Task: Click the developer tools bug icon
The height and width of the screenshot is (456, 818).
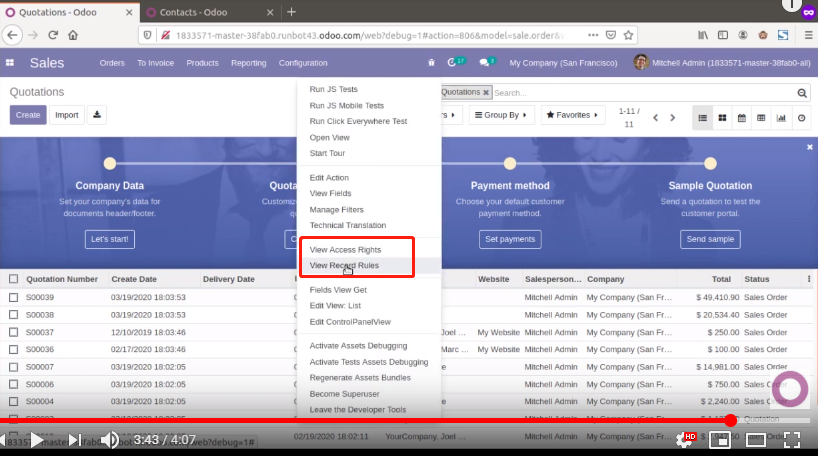Action: [x=431, y=63]
